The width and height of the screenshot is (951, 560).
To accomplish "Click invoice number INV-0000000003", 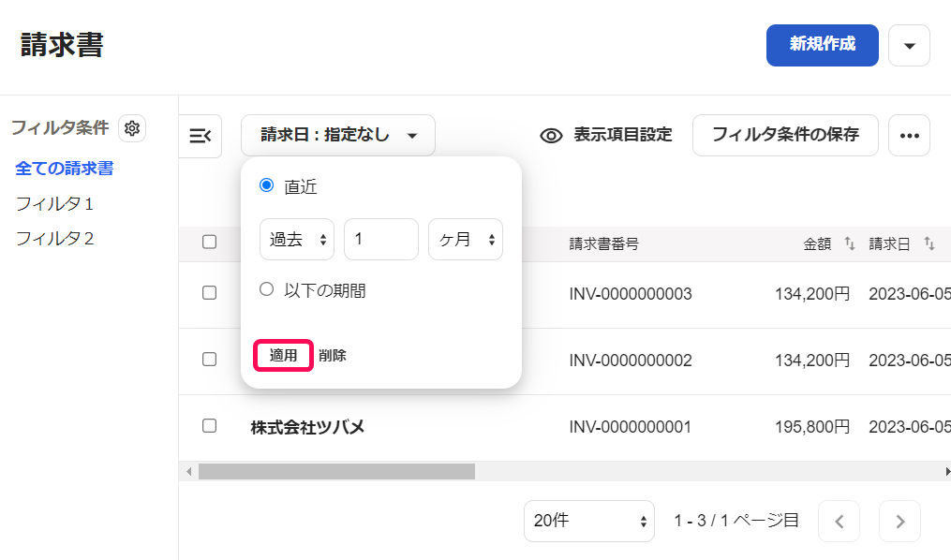I will point(631,294).
